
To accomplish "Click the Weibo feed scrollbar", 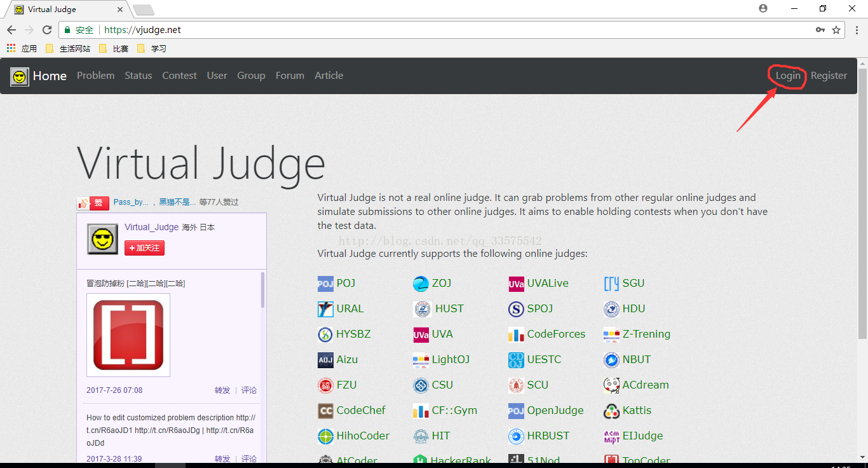I will pos(263,290).
